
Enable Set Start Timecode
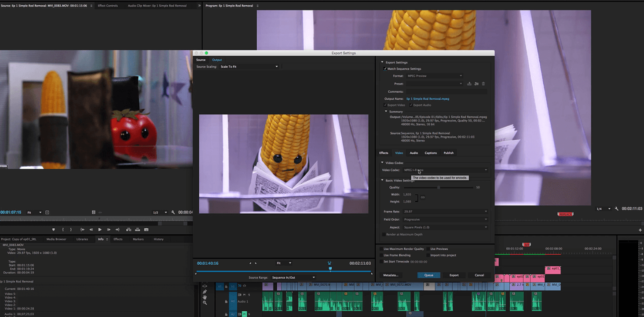pyautogui.click(x=381, y=261)
